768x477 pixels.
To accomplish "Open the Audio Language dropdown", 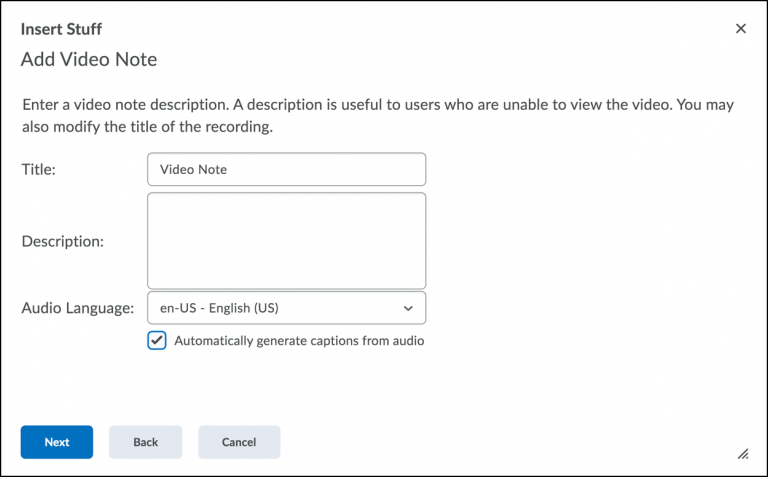I will [x=287, y=308].
